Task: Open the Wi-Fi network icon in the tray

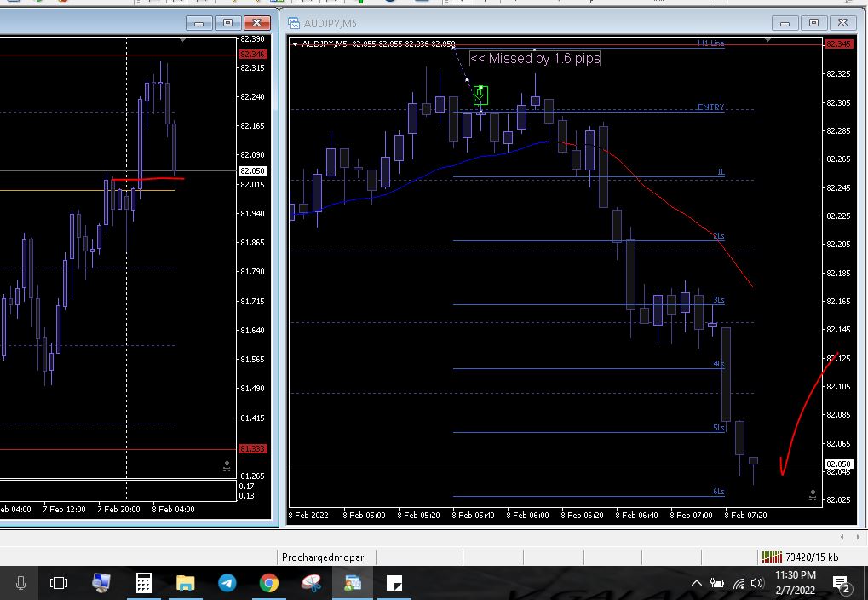Action: 739,583
